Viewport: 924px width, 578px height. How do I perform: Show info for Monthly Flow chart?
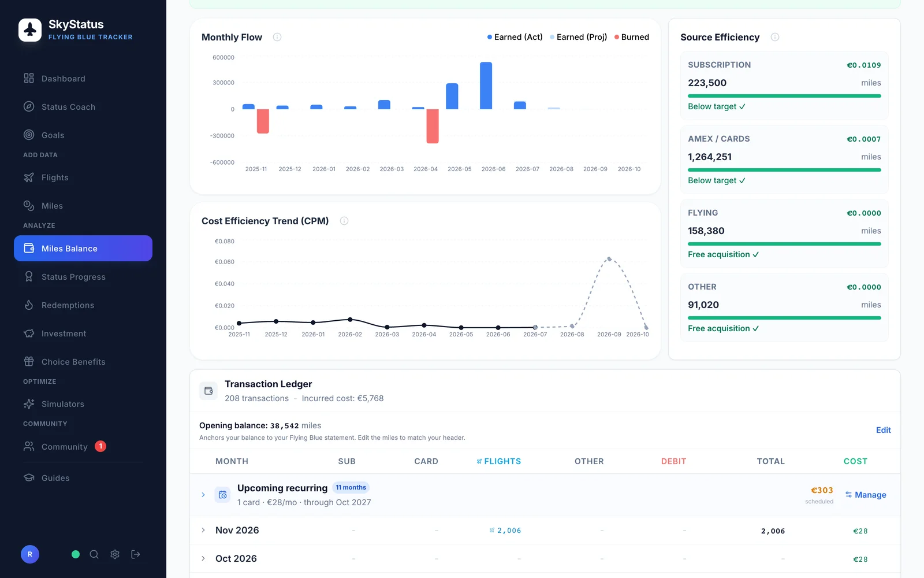tap(277, 37)
